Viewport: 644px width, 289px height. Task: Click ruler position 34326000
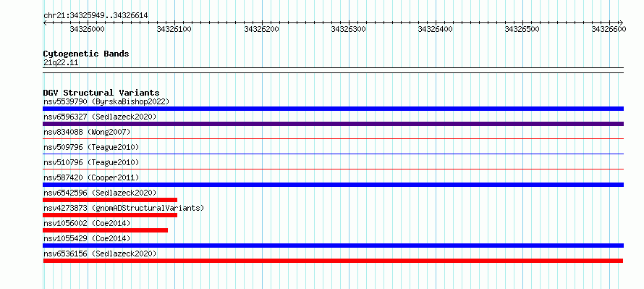point(87,29)
